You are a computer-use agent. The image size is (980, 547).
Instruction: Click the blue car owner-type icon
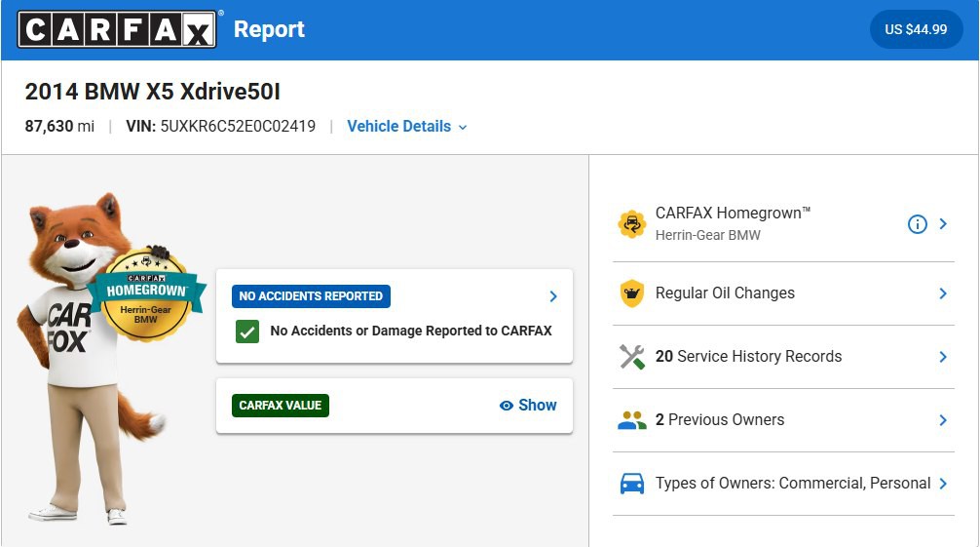tap(632, 484)
